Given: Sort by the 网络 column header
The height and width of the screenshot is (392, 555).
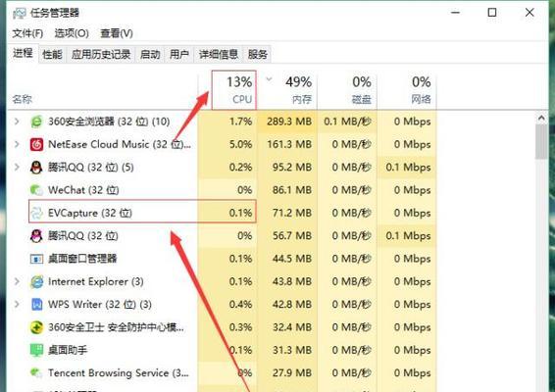Looking at the screenshot, I should 407,90.
